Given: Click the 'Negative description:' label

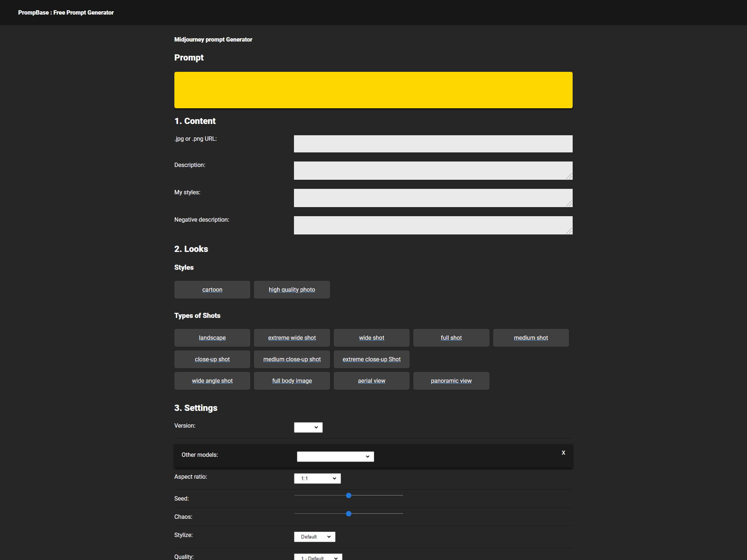Looking at the screenshot, I should (x=202, y=219).
